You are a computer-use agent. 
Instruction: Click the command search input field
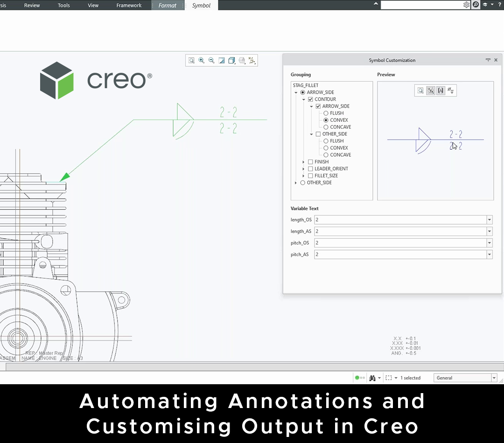(x=421, y=5)
